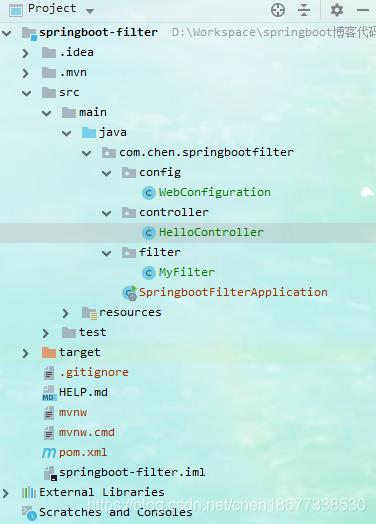Screen dimensions: 376x524
Task: Expand the test folder
Action: pos(45,333)
